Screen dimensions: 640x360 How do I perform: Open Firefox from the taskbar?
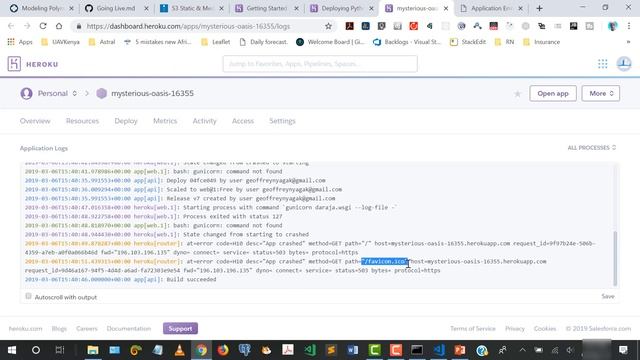223,350
